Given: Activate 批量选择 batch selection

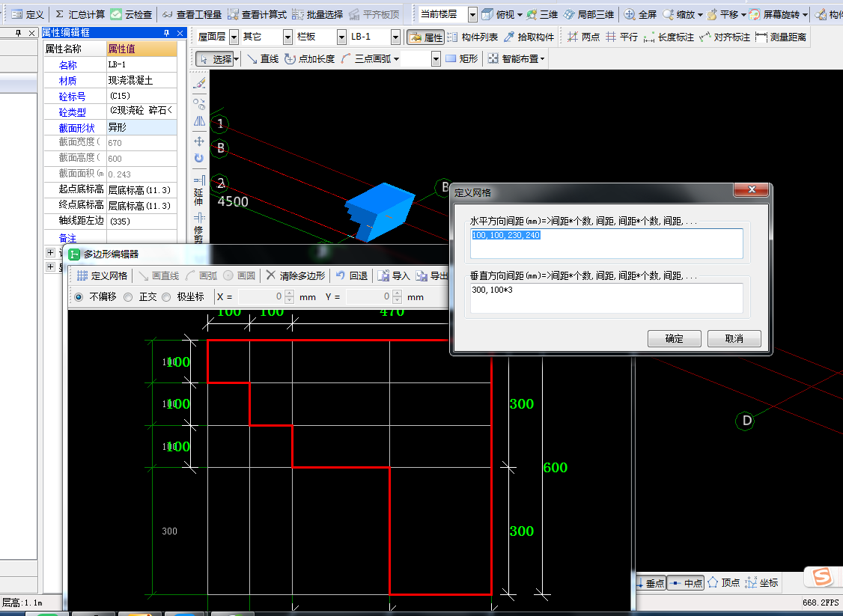Looking at the screenshot, I should [317, 14].
